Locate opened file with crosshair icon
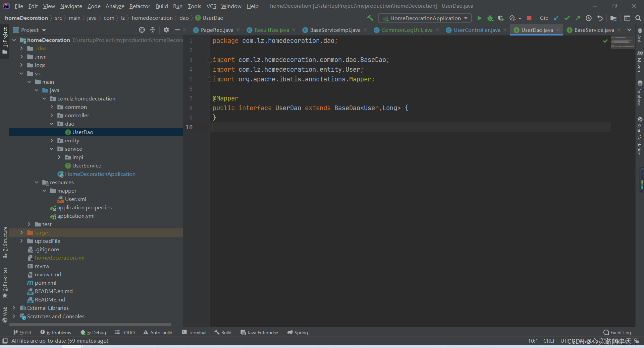644x348 pixels. [x=142, y=30]
